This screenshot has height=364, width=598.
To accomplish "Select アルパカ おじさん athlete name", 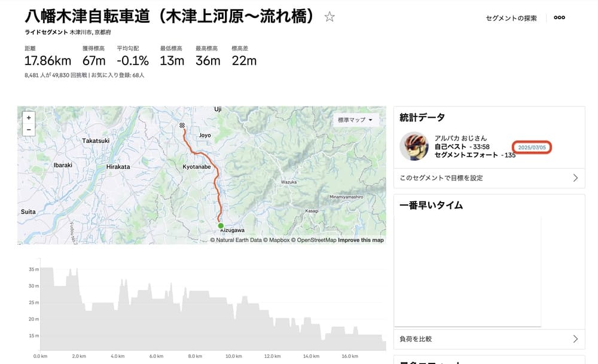I will 460,138.
